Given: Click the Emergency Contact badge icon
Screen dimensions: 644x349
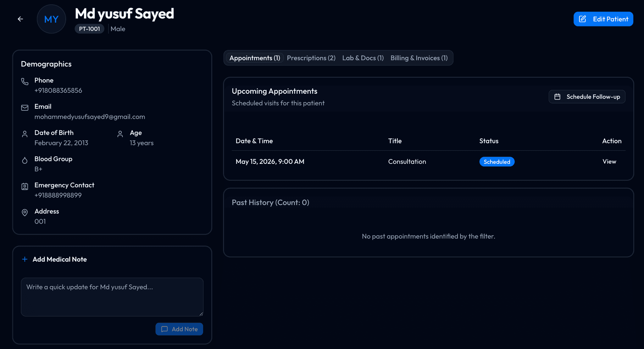Looking at the screenshot, I should [x=25, y=186].
